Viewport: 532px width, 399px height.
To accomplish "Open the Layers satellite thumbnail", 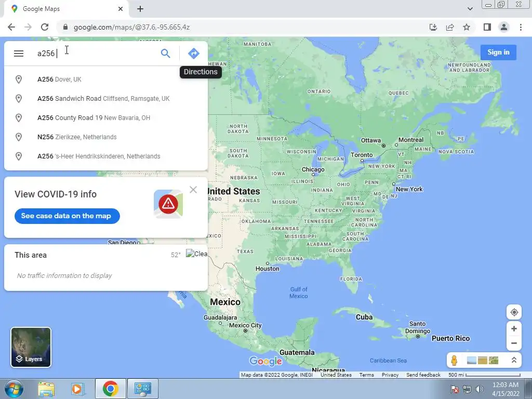I will (31, 348).
